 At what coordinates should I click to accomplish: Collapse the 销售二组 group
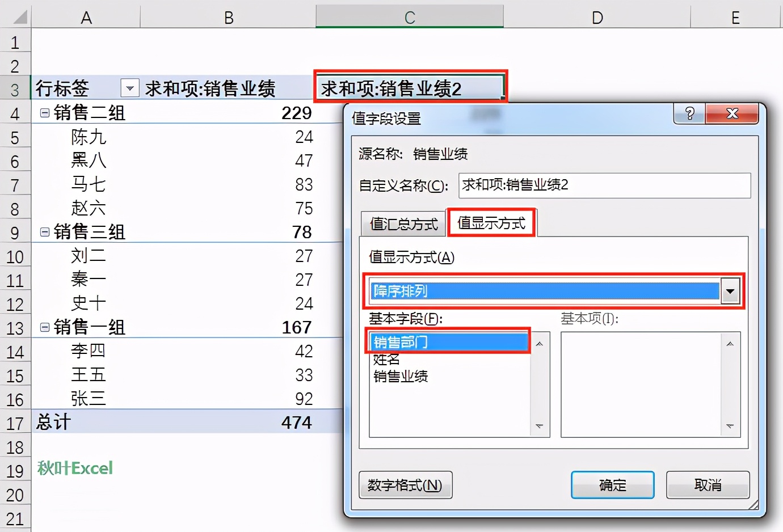click(45, 112)
